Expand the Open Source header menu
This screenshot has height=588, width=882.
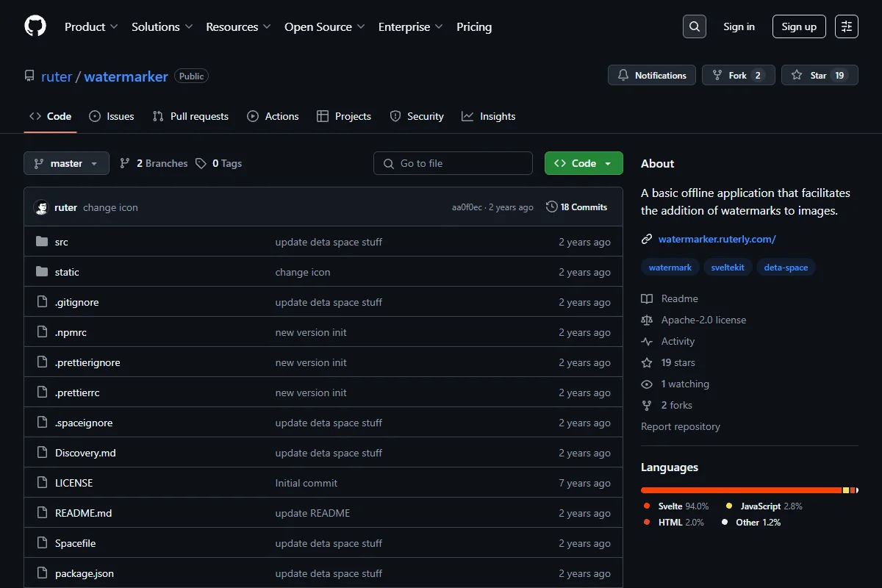pyautogui.click(x=325, y=26)
